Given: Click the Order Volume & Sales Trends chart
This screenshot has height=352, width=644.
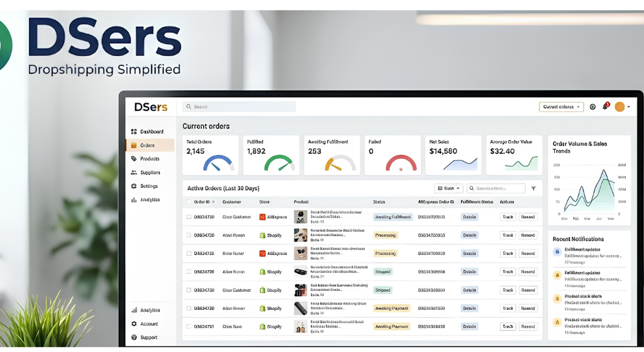Looking at the screenshot, I should 589,190.
